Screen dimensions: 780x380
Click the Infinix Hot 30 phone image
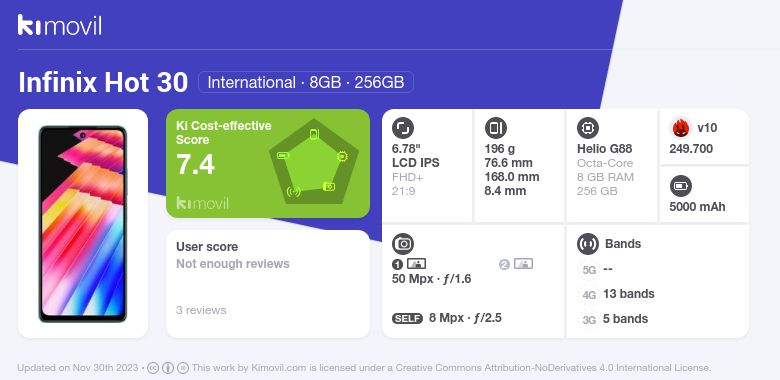[x=83, y=224]
